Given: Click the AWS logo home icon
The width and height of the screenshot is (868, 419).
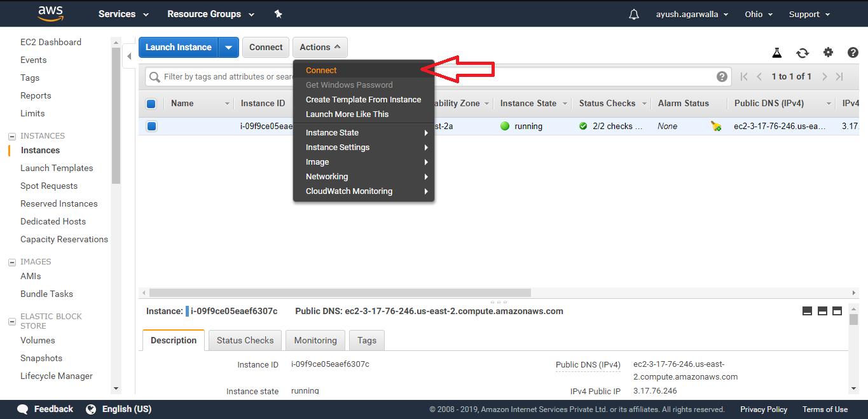Looking at the screenshot, I should tap(50, 13).
